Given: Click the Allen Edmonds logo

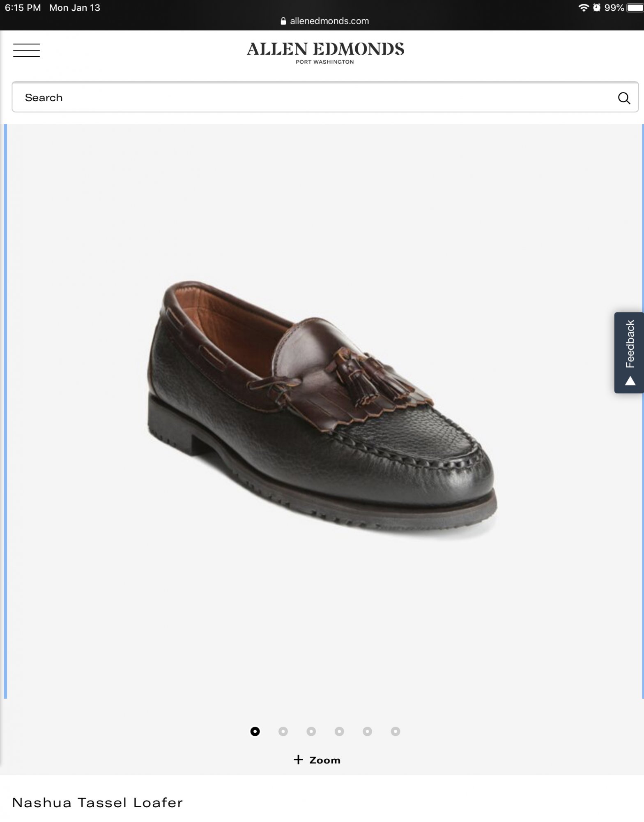Looking at the screenshot, I should click(x=325, y=53).
